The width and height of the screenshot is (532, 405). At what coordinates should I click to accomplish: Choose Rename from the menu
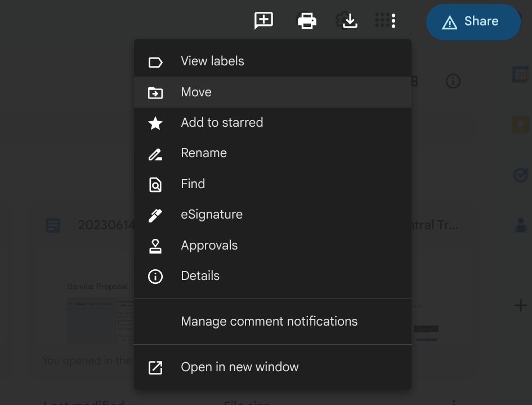pos(204,153)
